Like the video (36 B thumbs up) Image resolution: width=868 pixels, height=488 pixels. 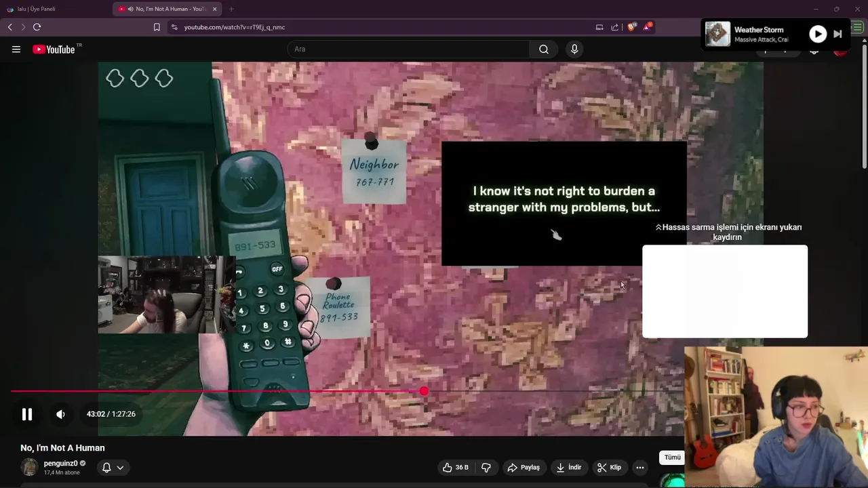click(x=456, y=467)
